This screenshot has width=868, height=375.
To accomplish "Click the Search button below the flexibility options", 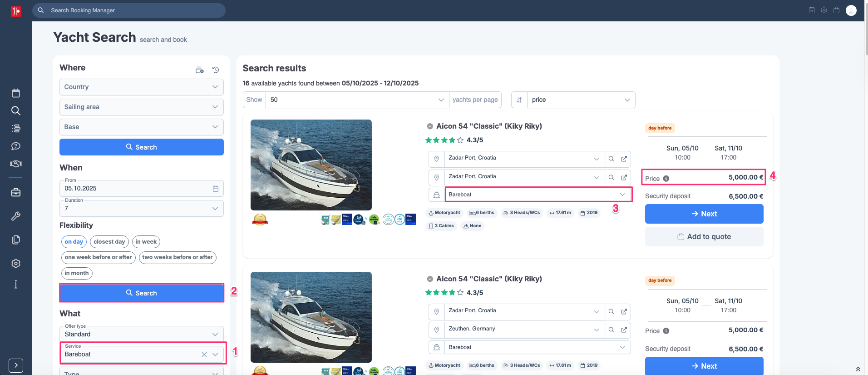I will pyautogui.click(x=142, y=293).
